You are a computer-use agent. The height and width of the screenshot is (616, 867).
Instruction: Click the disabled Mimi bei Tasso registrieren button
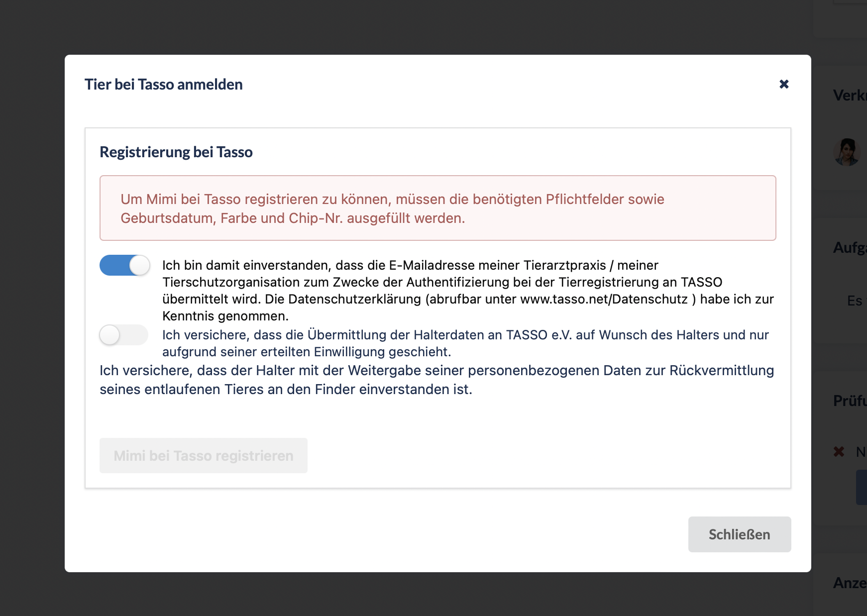click(x=204, y=456)
